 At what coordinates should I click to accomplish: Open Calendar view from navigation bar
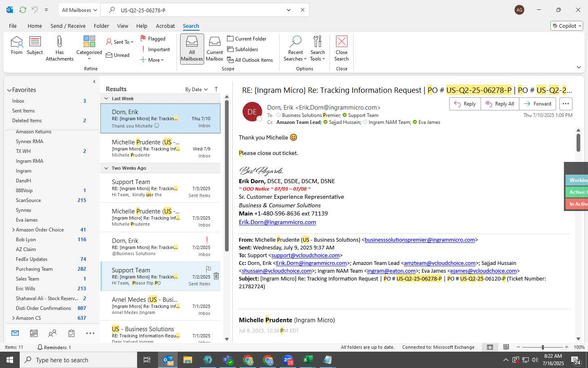pyautogui.click(x=34, y=333)
